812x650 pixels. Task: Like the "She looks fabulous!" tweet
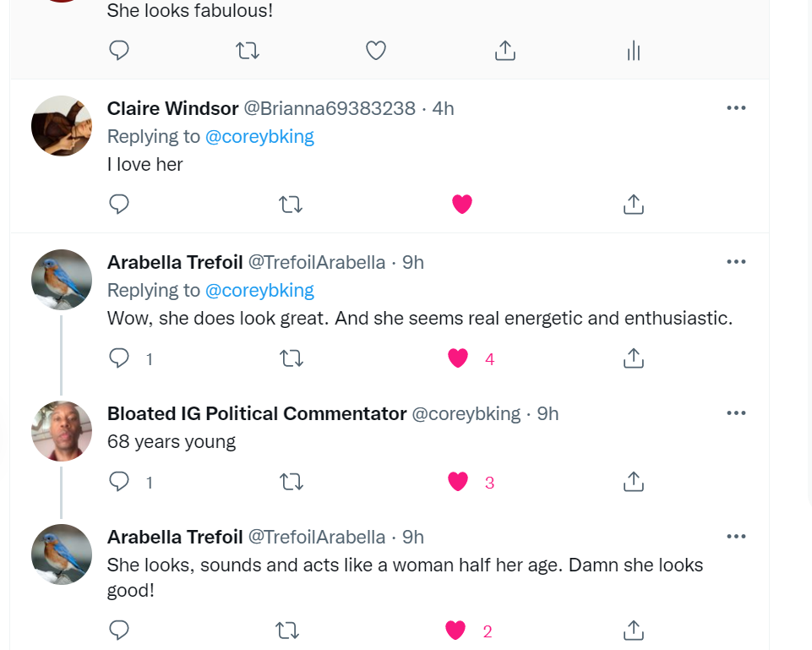376,51
